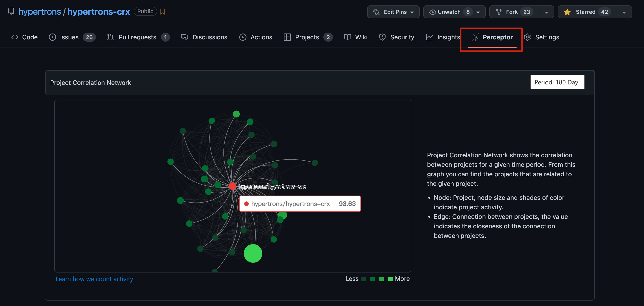Click the bookmark icon beside Public badge

163,12
